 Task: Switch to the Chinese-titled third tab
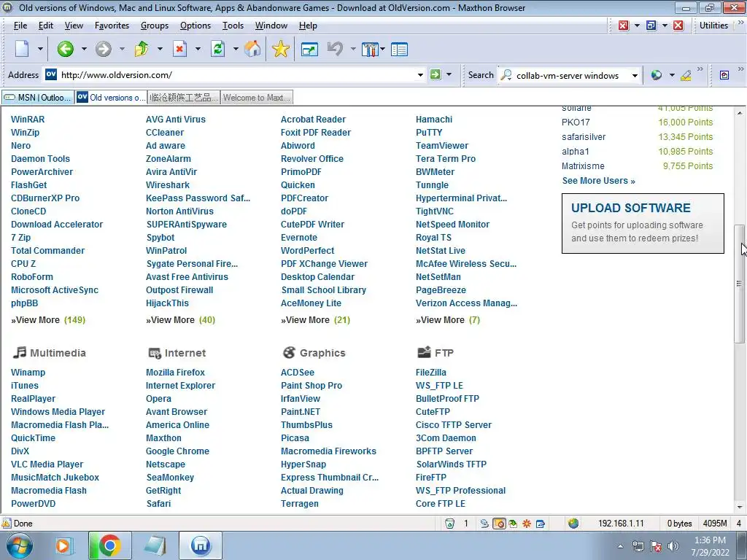(183, 98)
